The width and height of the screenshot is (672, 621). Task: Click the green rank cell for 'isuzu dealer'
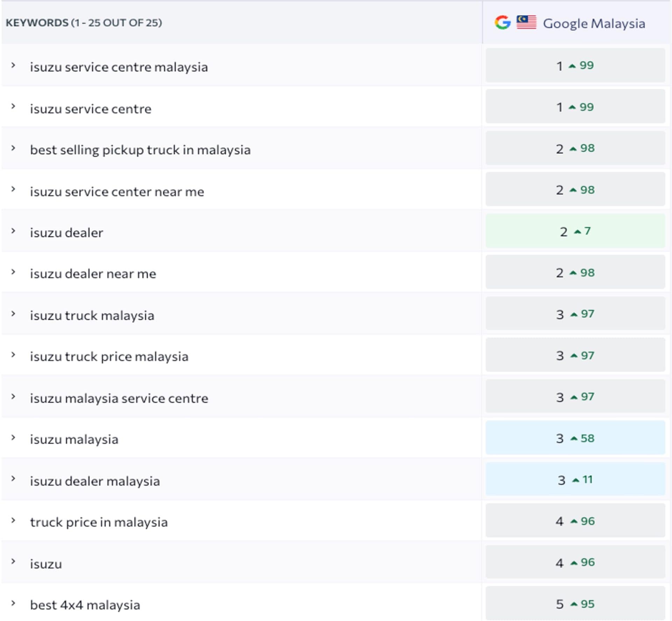pos(575,231)
